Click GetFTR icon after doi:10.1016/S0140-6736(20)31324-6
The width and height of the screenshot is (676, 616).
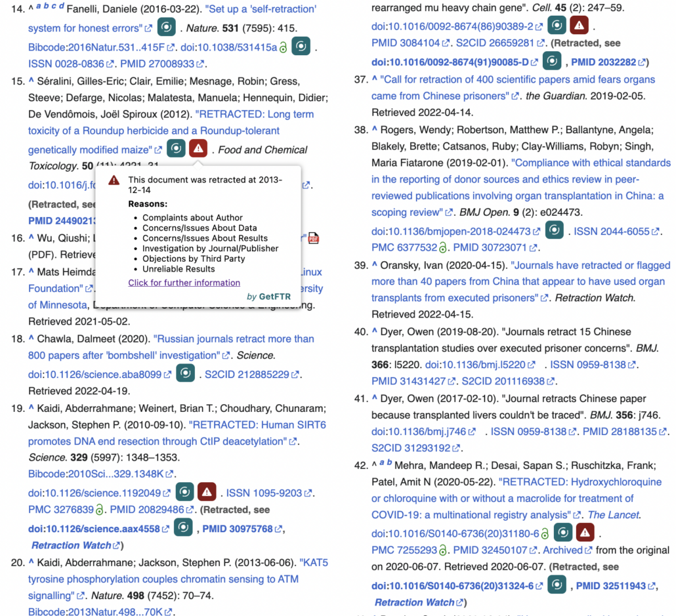pos(557,585)
